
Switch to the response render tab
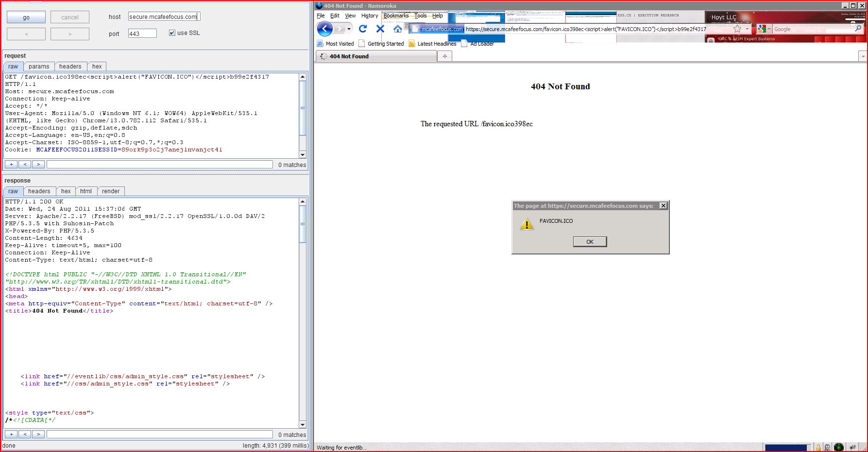(111, 191)
